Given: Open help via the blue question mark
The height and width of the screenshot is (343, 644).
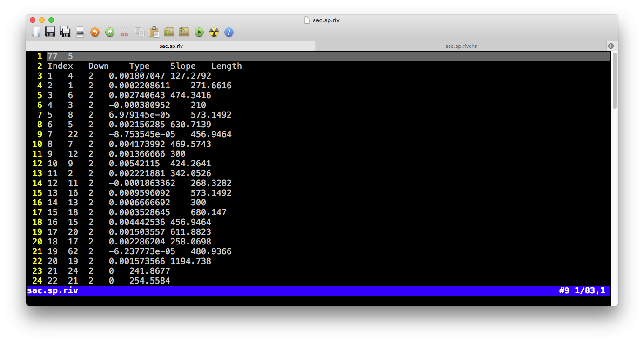Looking at the screenshot, I should click(x=229, y=32).
